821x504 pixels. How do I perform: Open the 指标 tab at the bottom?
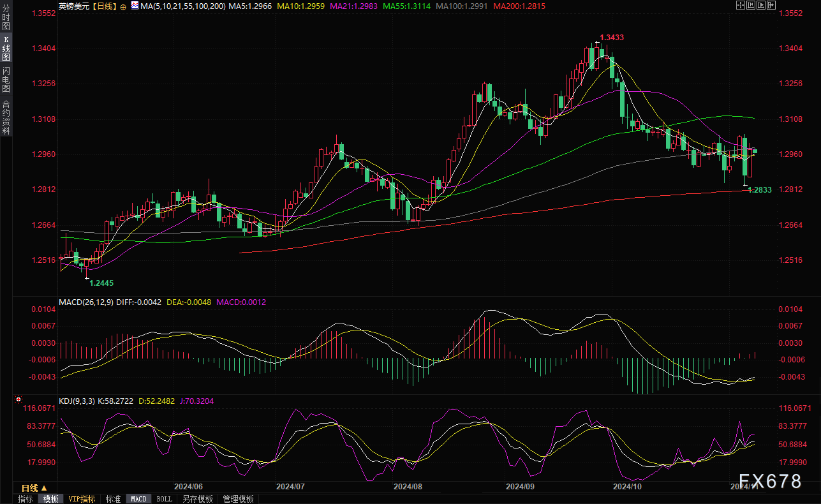[x=26, y=499]
